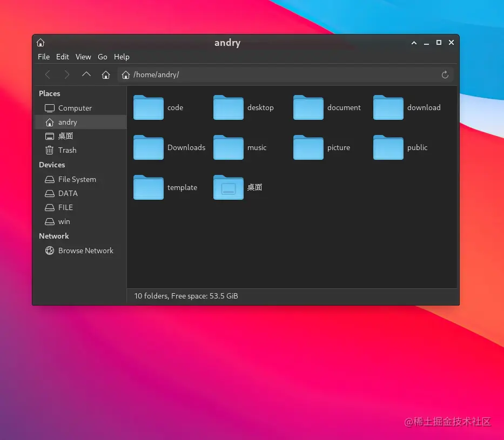Viewport: 504px width, 440px height.
Task: Open the Help menu
Action: (122, 57)
